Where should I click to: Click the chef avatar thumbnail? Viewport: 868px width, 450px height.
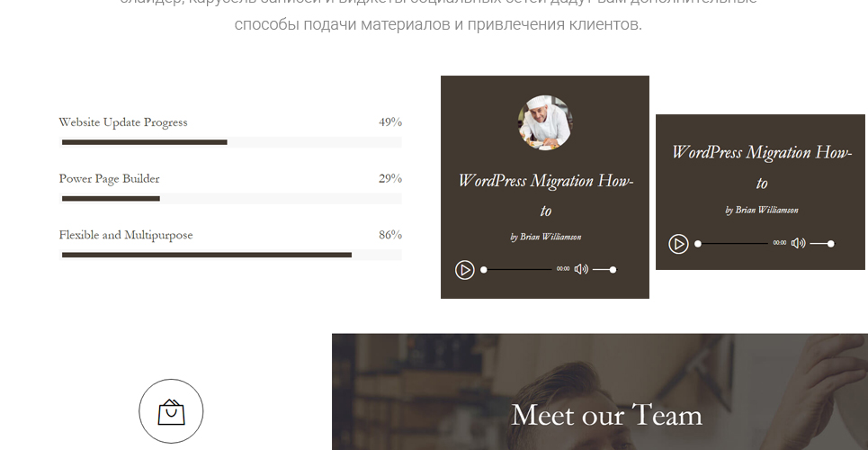545,122
